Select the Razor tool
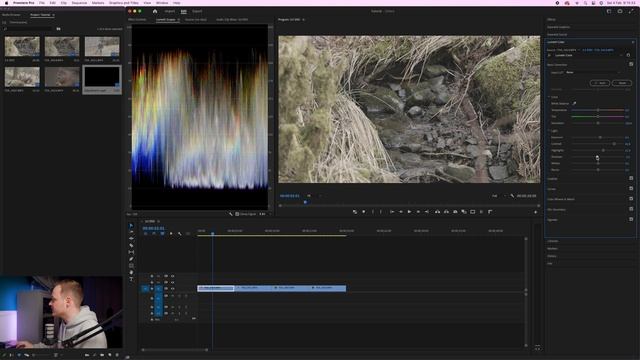 [131, 245]
